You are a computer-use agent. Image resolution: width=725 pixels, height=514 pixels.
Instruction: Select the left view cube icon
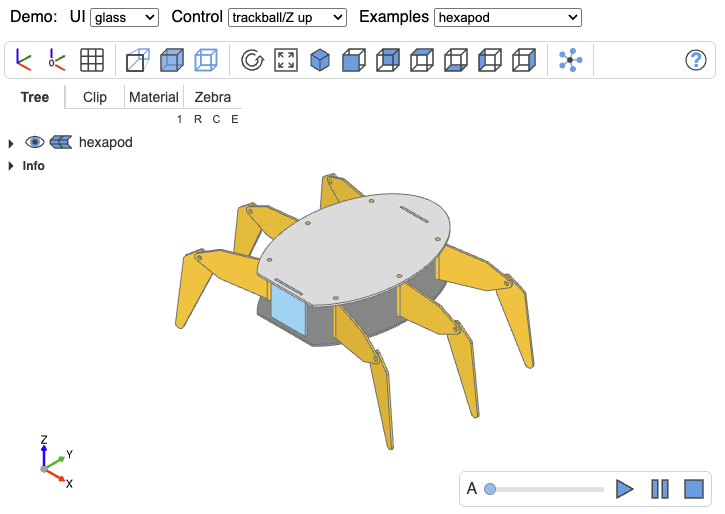pos(490,60)
